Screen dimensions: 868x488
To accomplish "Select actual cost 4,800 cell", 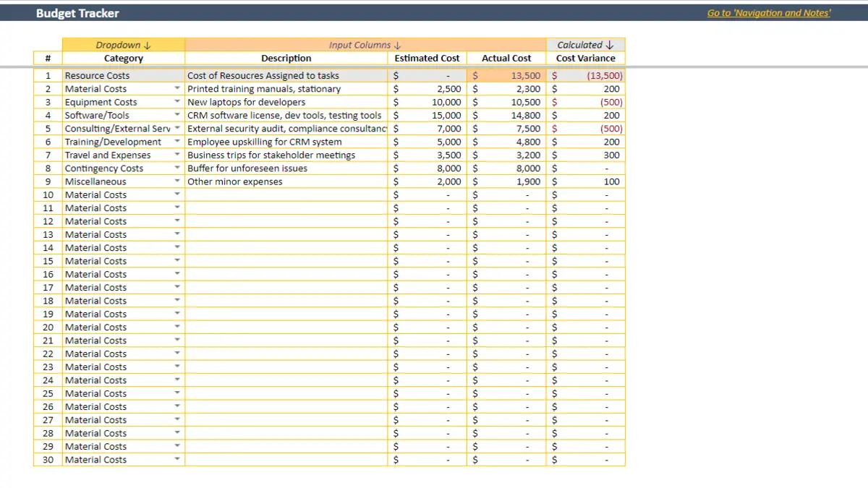I will [506, 142].
